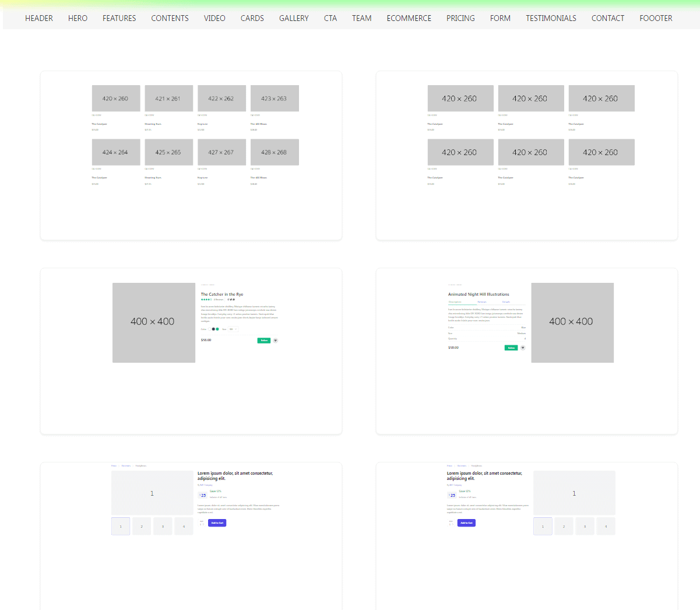Click the Twitter share icon beside the reviews
Screen dimensions: 700x610
tap(231, 300)
